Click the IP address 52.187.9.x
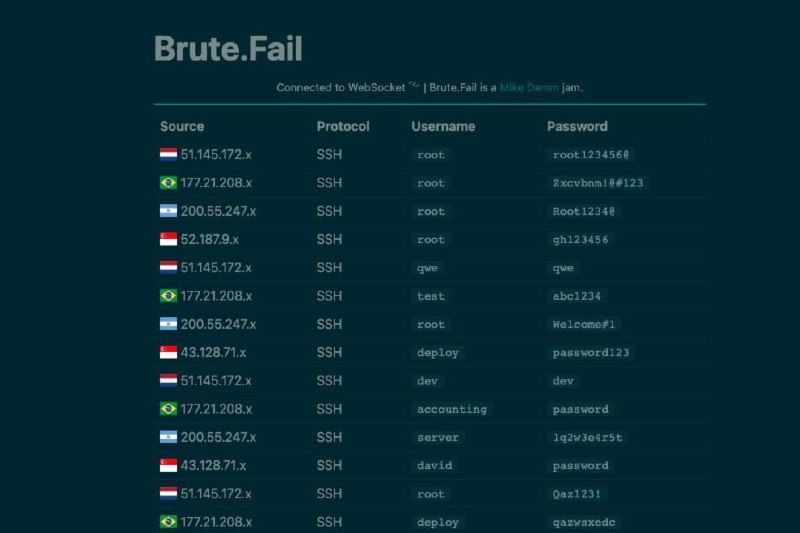Image resolution: width=800 pixels, height=533 pixels. click(210, 239)
